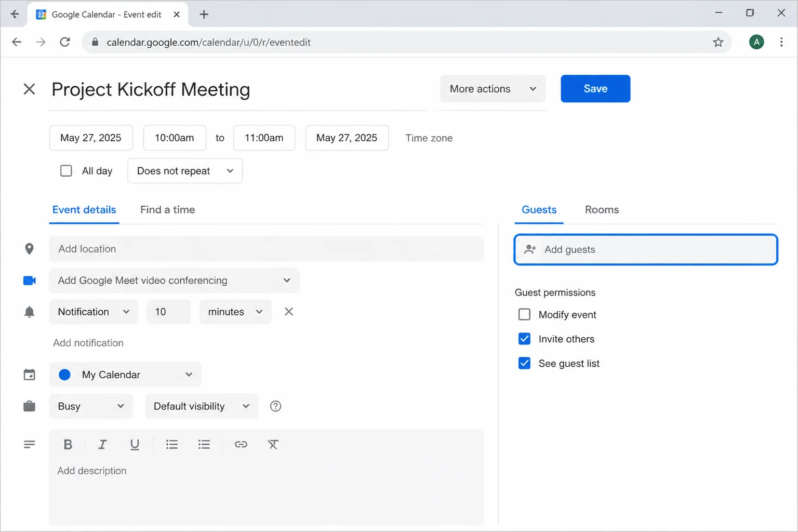Focus the Add guests field
Screen dimensions: 798x532
(646, 249)
